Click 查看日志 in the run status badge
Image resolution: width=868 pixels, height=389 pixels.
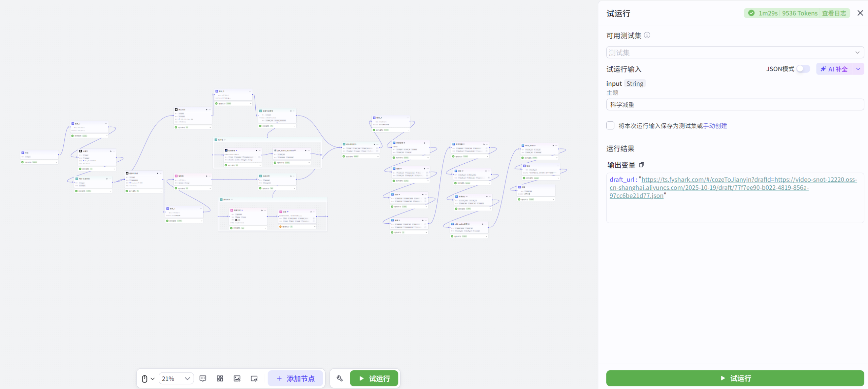point(834,13)
